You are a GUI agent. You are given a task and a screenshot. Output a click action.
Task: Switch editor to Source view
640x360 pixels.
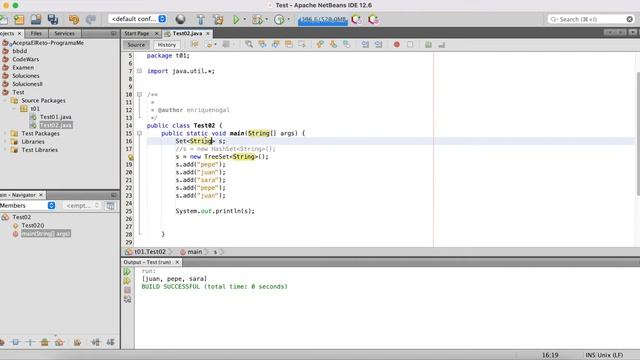tap(136, 45)
